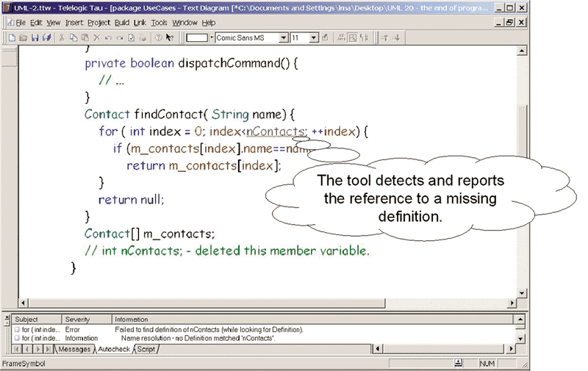588x371 pixels.
Task: Select the context help pointer tool
Action: click(x=170, y=37)
